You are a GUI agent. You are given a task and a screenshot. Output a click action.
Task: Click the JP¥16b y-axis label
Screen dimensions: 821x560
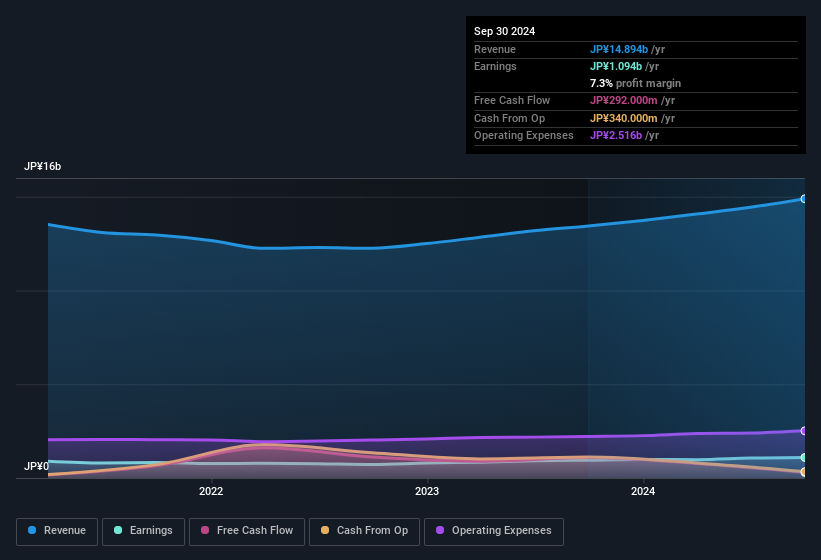point(42,166)
